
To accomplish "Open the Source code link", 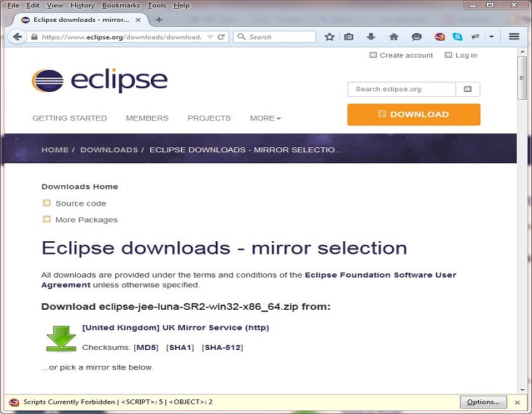I will point(81,203).
